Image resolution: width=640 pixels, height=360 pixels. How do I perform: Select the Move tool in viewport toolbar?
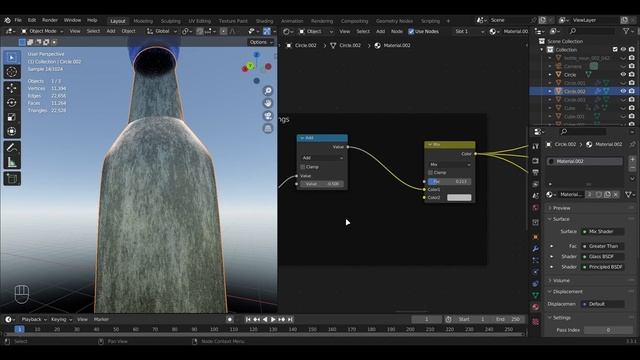click(11, 88)
